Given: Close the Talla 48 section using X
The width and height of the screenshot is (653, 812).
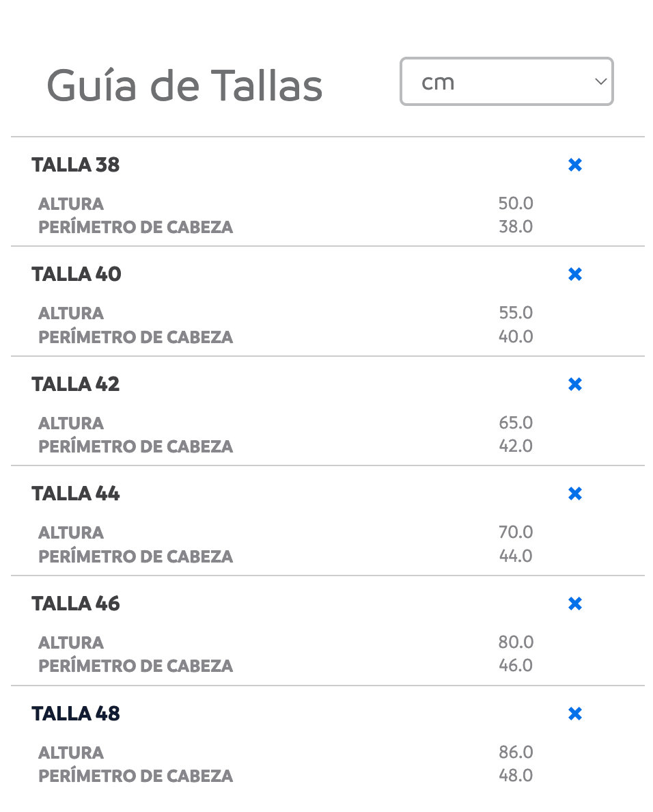Looking at the screenshot, I should coord(575,714).
